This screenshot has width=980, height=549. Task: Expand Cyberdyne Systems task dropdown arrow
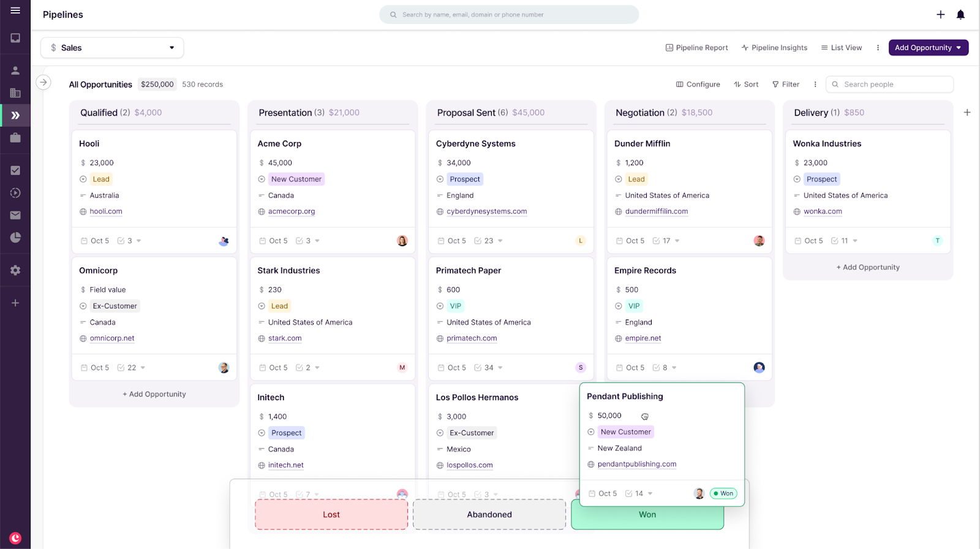coord(500,241)
